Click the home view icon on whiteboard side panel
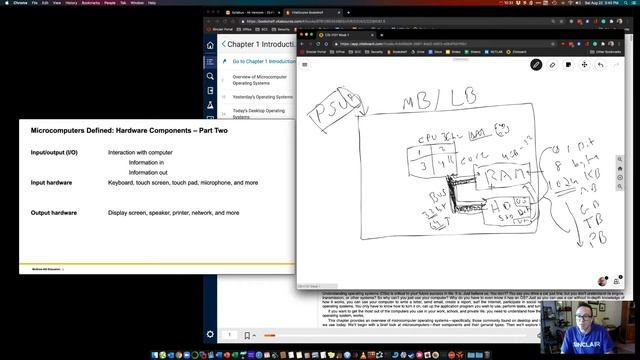Image resolution: width=640 pixels, height=360 pixels. point(620,169)
